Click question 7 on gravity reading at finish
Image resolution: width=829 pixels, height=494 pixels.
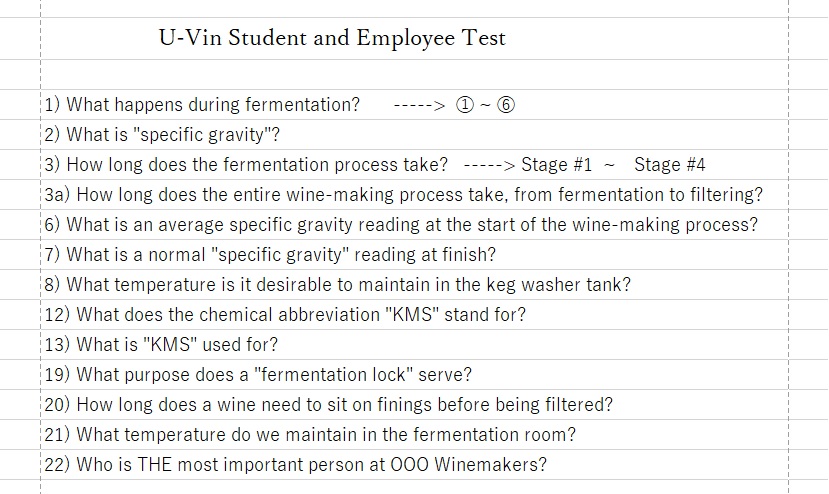270,255
